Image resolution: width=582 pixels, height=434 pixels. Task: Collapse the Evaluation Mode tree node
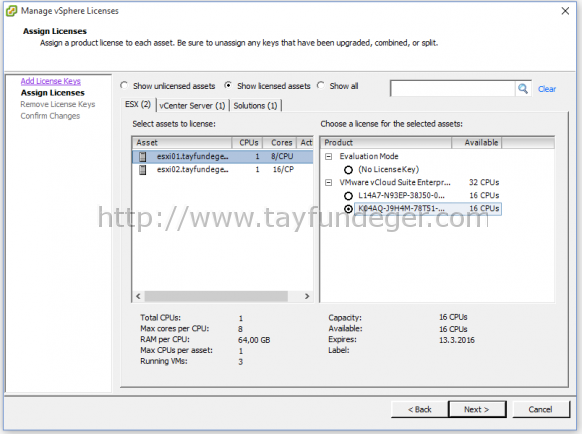[328, 157]
